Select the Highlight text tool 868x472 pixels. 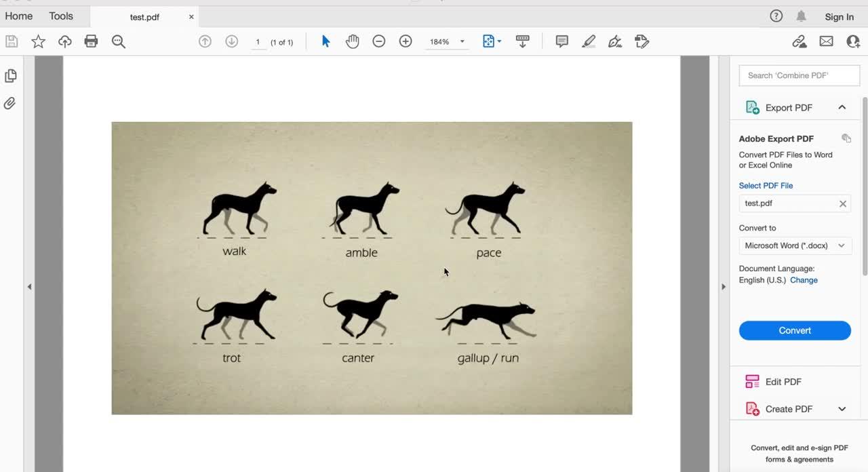coord(588,41)
